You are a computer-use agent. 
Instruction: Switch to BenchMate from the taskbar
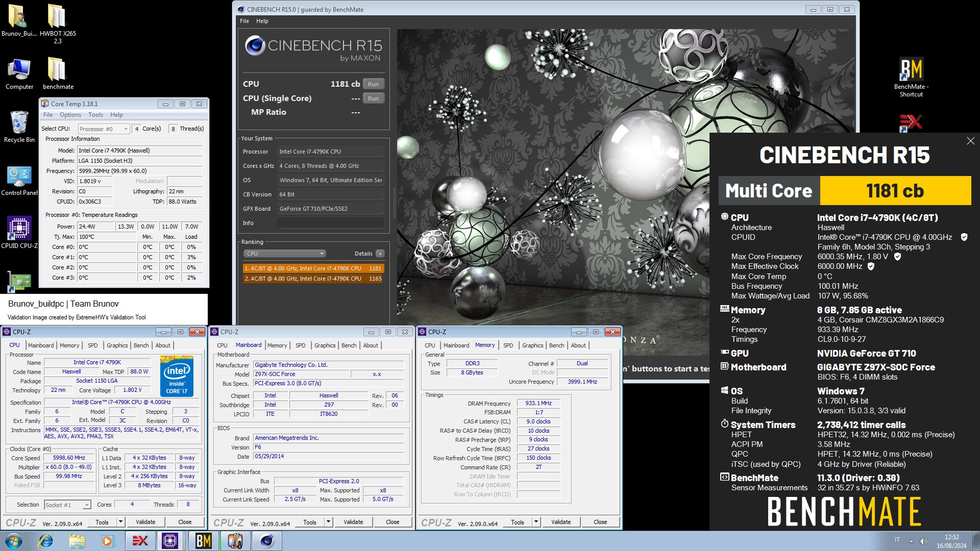pyautogui.click(x=203, y=541)
